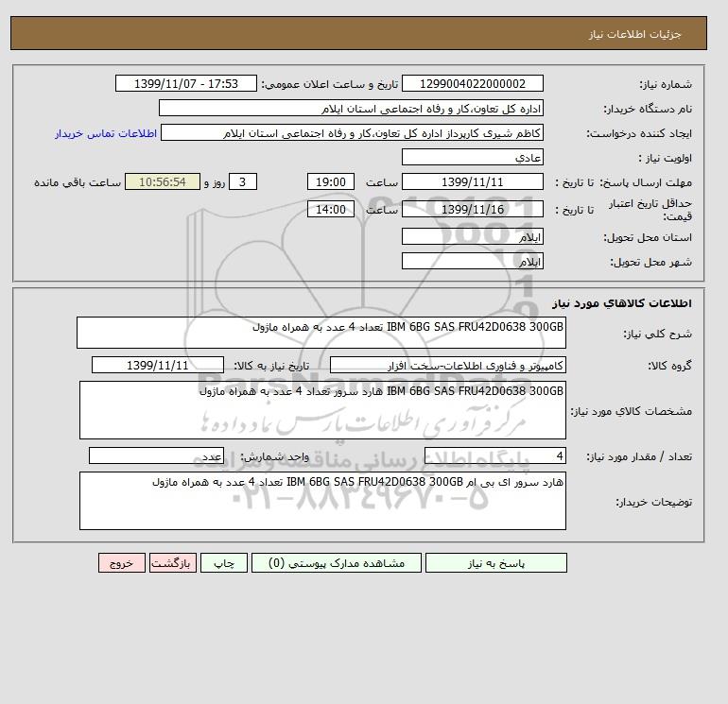
Task: Select the شماره نیاز field 1299004022000002
Action: [472, 83]
